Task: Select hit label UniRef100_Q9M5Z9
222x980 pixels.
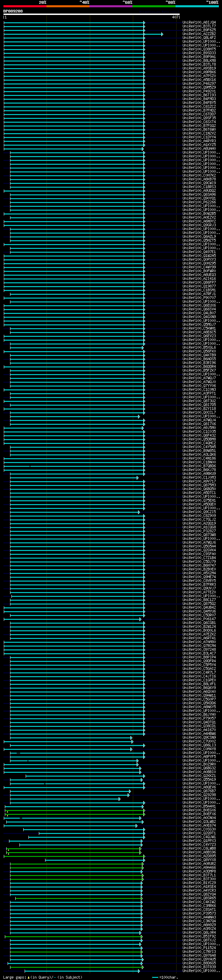Action: [199, 88]
